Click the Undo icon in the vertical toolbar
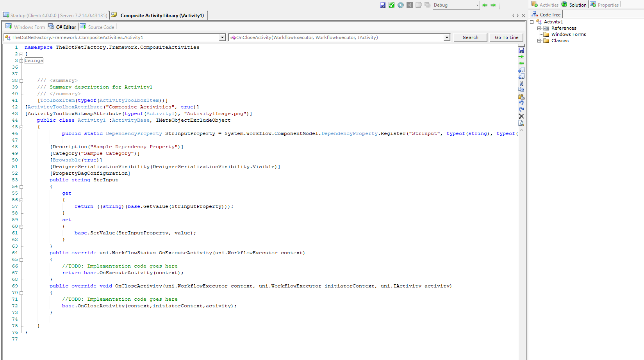 [521, 103]
